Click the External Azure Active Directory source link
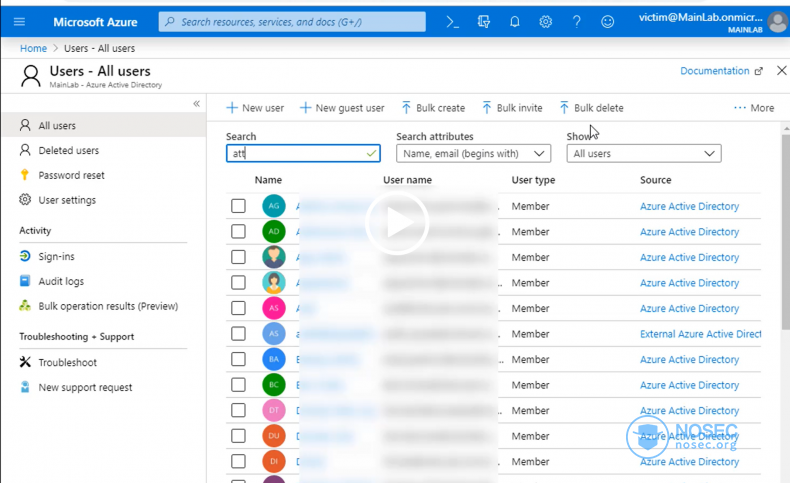This screenshot has width=790, height=483. point(700,334)
